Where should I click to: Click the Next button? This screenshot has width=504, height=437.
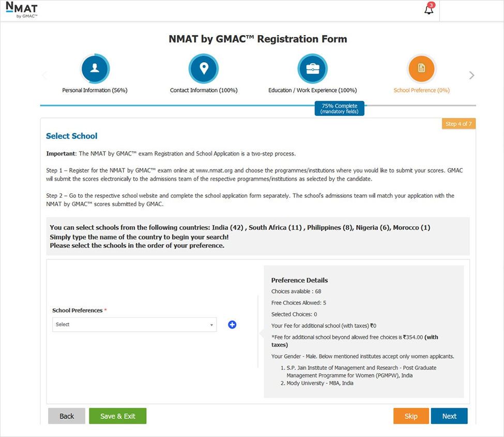click(x=449, y=416)
